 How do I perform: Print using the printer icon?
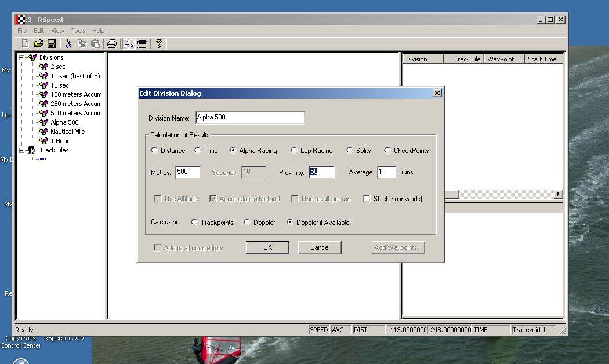tap(111, 43)
